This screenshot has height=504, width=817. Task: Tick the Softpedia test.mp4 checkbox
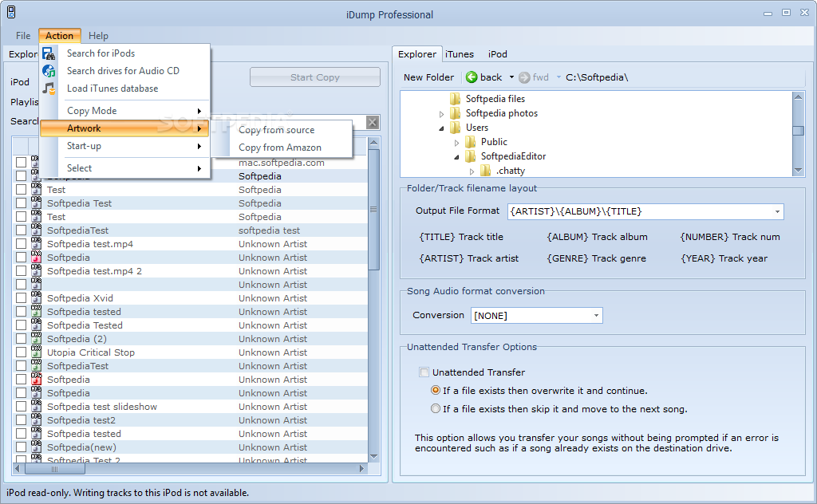pos(21,244)
